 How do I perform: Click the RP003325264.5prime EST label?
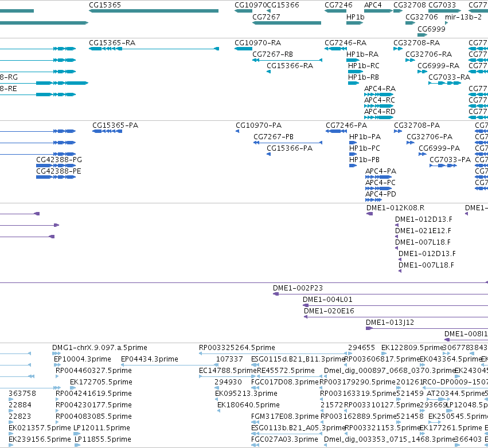[x=237, y=348]
